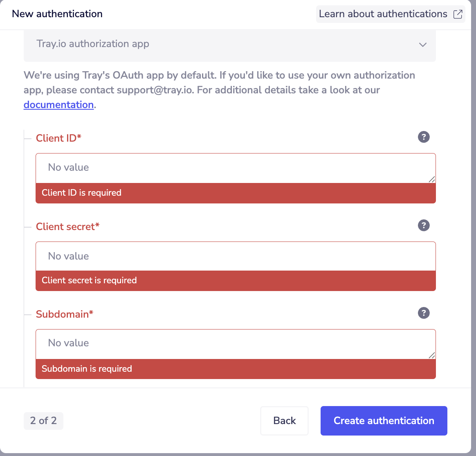The image size is (476, 456).
Task: Click the Create authentication button
Action: [x=384, y=420]
